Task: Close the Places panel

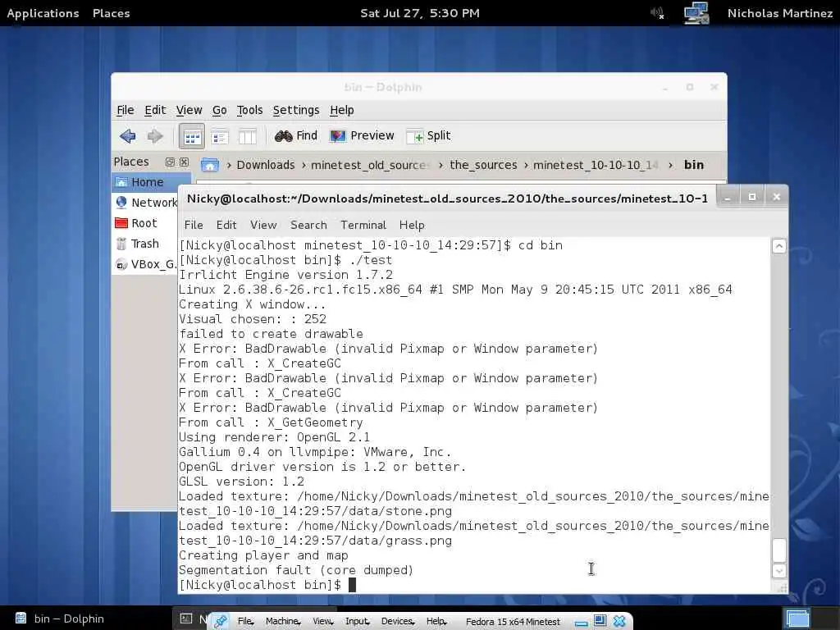Action: pyautogui.click(x=184, y=162)
